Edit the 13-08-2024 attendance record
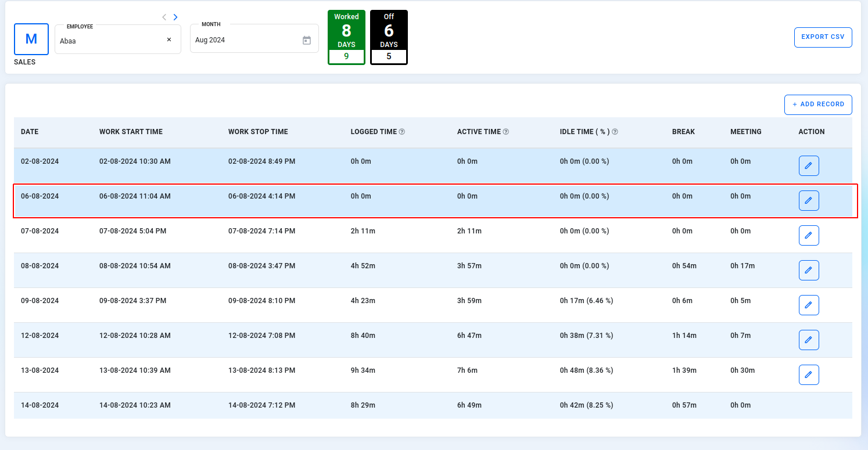This screenshot has width=868, height=450. [809, 375]
